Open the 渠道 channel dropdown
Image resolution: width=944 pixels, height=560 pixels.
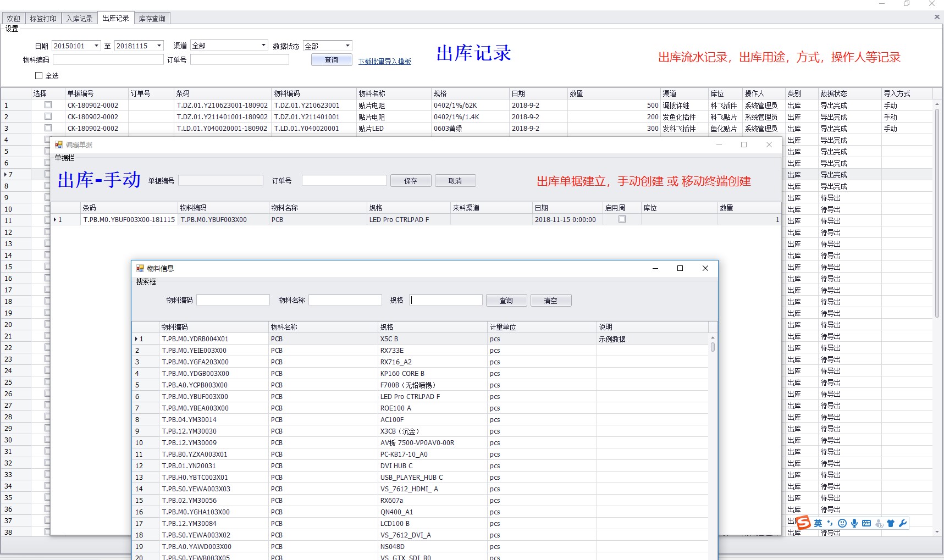coord(263,46)
